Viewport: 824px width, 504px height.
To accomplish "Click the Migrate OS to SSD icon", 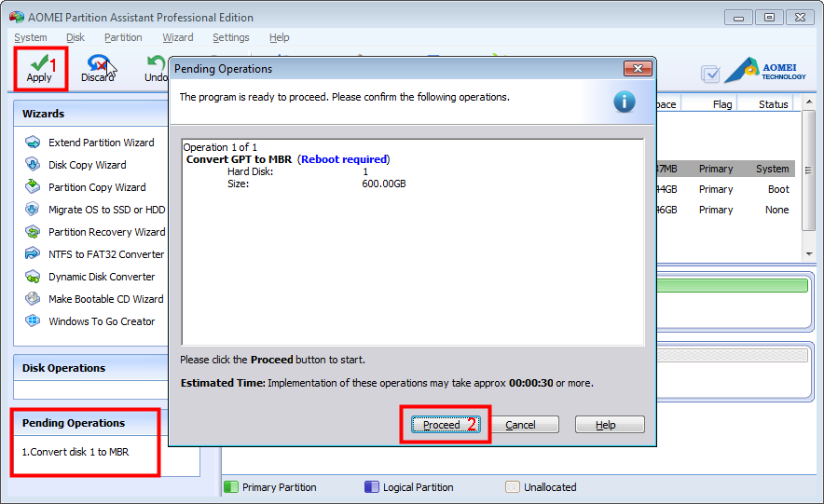I will 33,210.
